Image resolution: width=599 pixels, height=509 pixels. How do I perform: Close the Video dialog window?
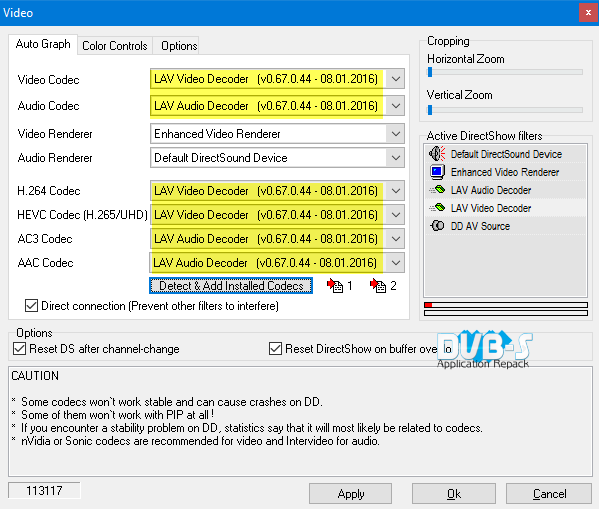[588, 13]
